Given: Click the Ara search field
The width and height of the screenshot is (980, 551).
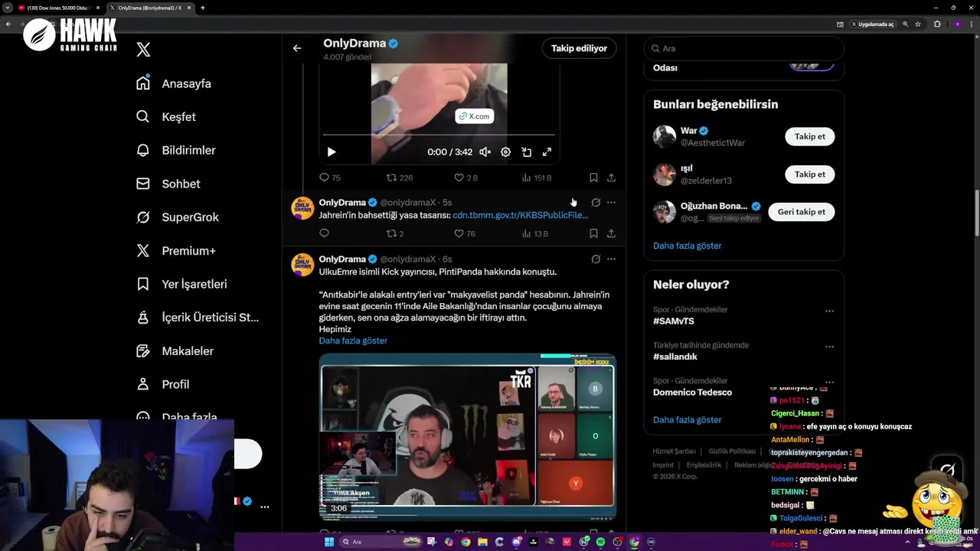Looking at the screenshot, I should (743, 48).
